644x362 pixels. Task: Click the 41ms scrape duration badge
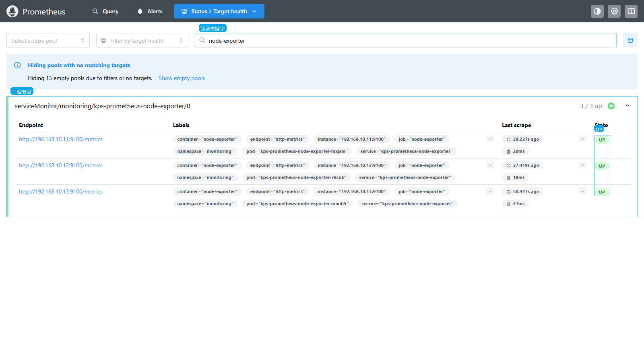pos(515,204)
